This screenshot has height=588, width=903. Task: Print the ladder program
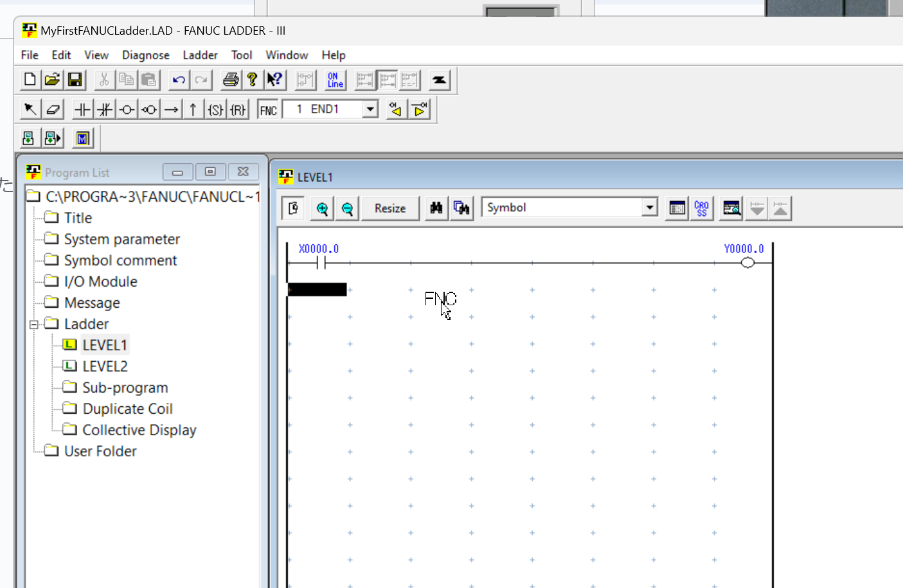pyautogui.click(x=230, y=80)
